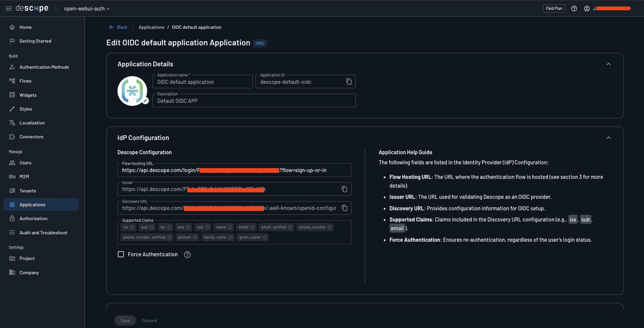Image resolution: width=644 pixels, height=328 pixels.
Task: Copy the Issuer URL via its copy icon
Action: 344,188
